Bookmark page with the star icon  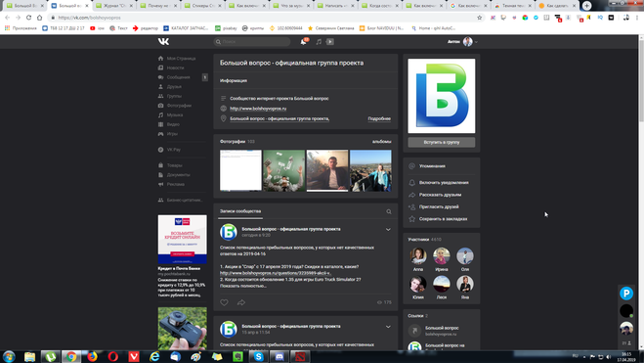click(x=479, y=18)
